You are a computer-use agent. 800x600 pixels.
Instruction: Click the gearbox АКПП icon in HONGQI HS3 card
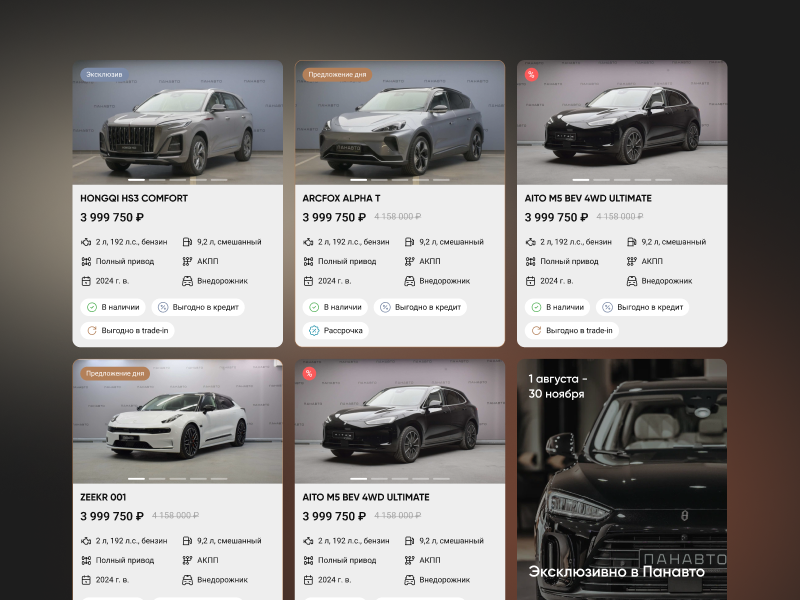click(188, 261)
